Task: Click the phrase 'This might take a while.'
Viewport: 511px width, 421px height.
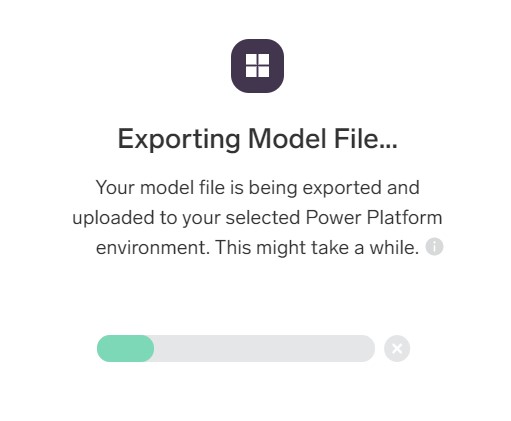Action: coord(317,248)
